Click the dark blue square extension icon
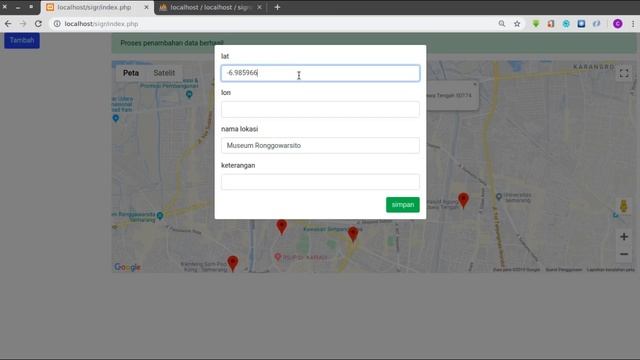The image size is (640, 360). coord(581,24)
